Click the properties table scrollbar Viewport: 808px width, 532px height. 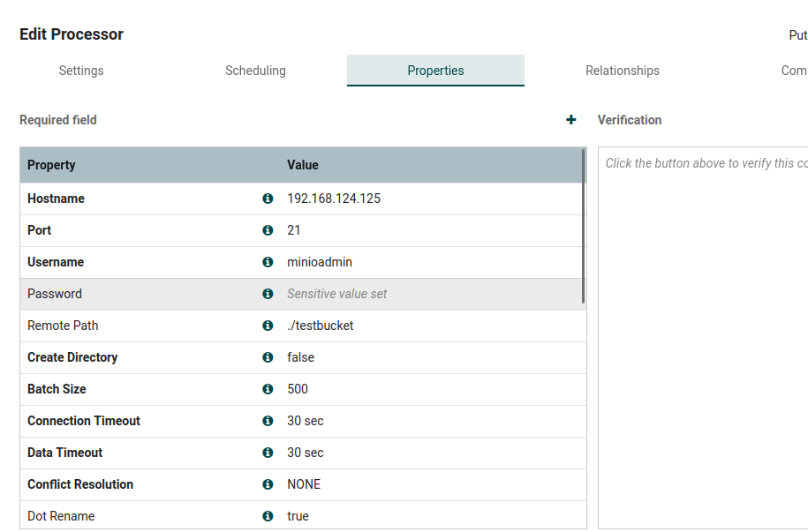pos(584,227)
